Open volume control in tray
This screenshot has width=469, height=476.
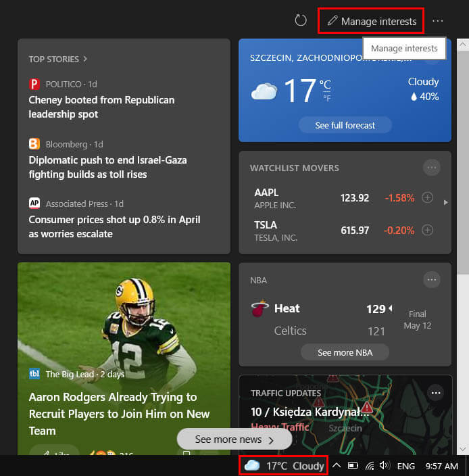tap(385, 465)
